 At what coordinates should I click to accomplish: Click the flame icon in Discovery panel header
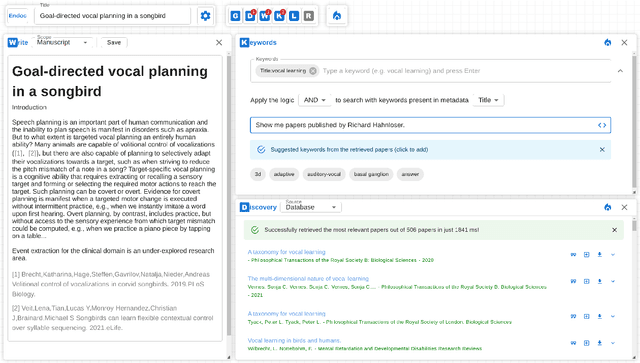tap(608, 207)
